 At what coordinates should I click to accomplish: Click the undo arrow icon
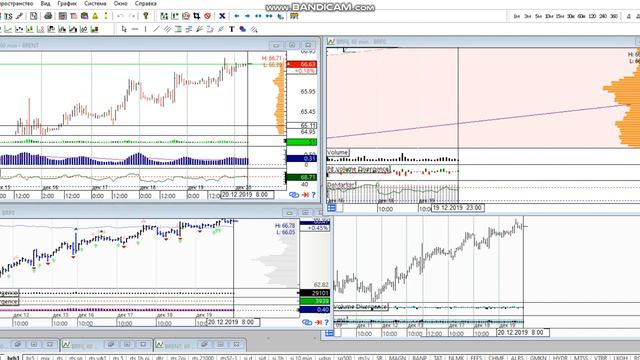click(120, 16)
